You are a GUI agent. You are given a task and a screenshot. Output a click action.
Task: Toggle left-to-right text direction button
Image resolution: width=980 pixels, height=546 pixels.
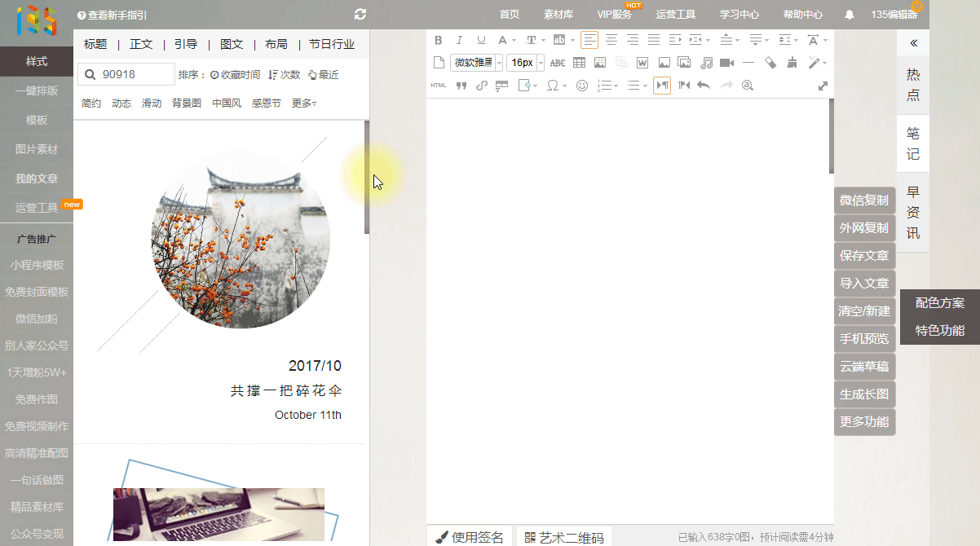pos(662,86)
